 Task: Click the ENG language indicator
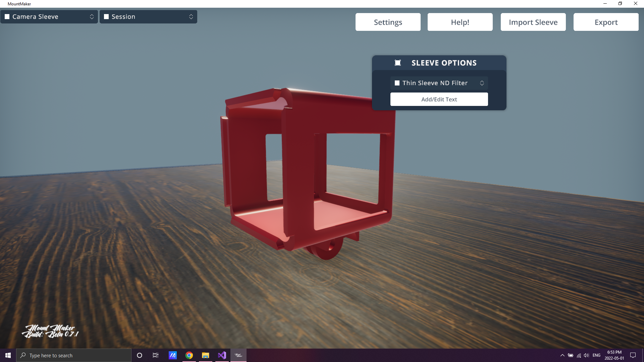pos(596,355)
